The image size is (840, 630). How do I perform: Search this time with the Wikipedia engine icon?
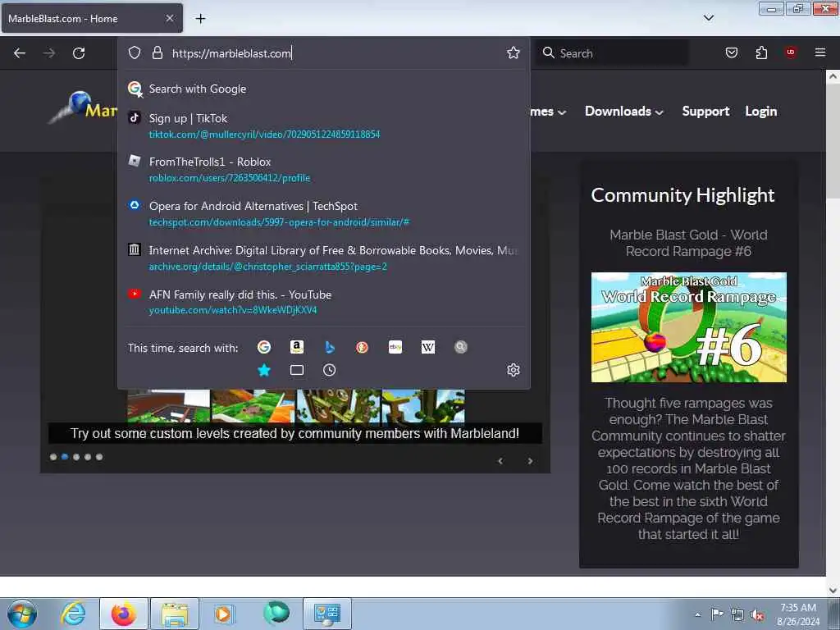[x=428, y=347]
